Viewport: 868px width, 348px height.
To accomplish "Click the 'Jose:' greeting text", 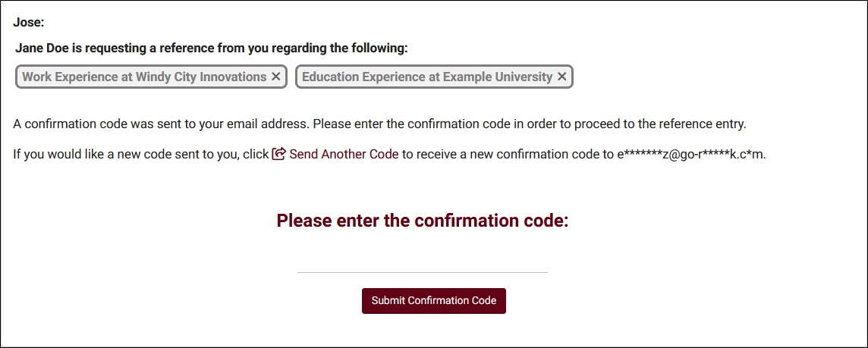I will pyautogui.click(x=29, y=23).
